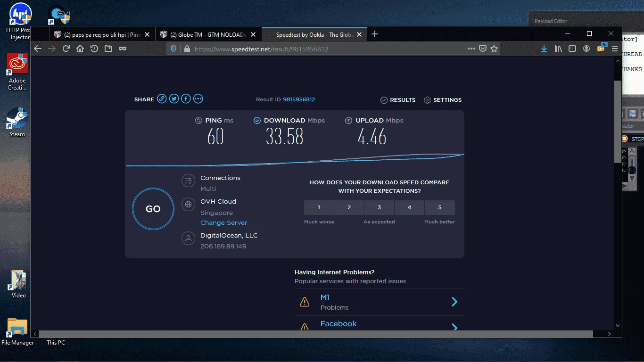Open the Video desktop shortcut
This screenshot has height=362, width=644.
(x=18, y=284)
